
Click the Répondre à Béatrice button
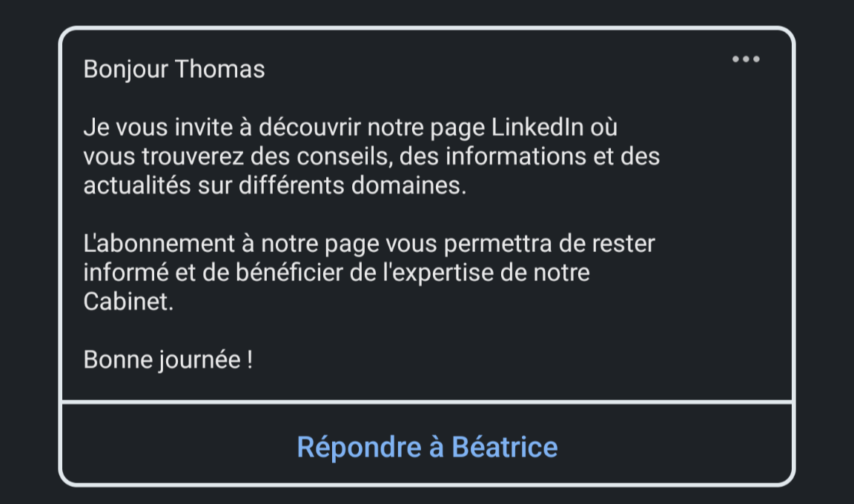[x=427, y=447]
